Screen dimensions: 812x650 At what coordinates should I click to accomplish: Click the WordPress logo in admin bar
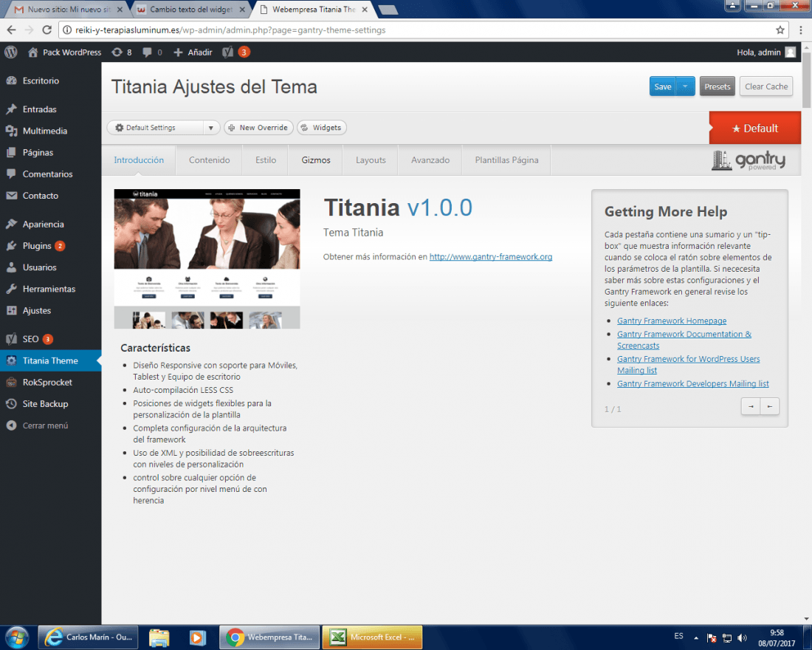(11, 52)
